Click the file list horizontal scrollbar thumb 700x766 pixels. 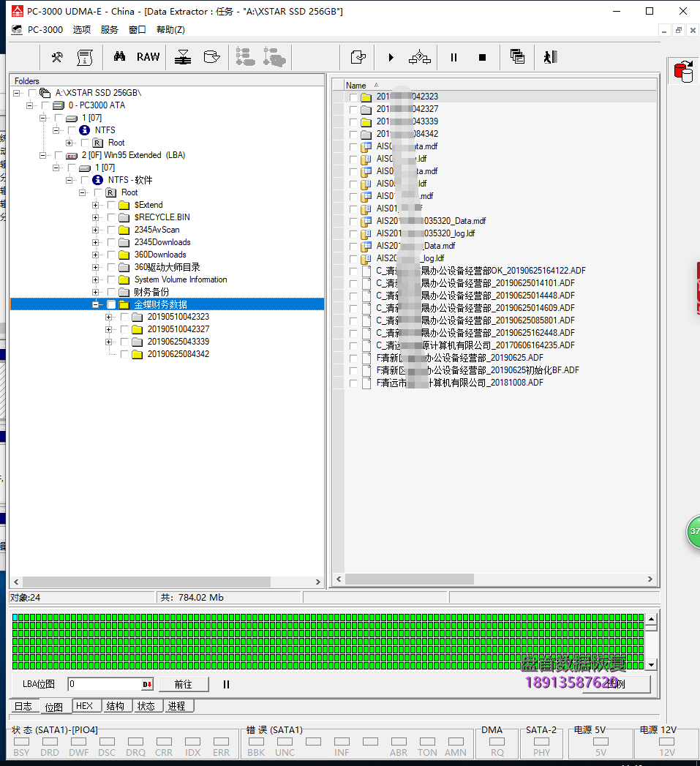pyautogui.click(x=410, y=579)
